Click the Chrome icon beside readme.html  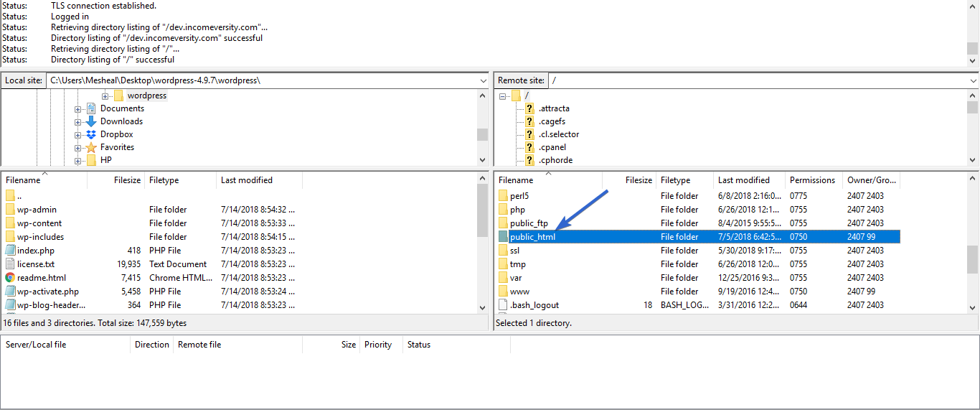10,278
